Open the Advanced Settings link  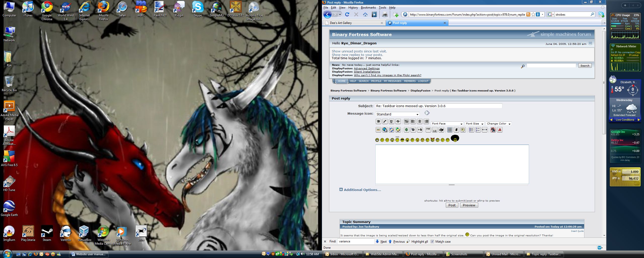point(367,69)
